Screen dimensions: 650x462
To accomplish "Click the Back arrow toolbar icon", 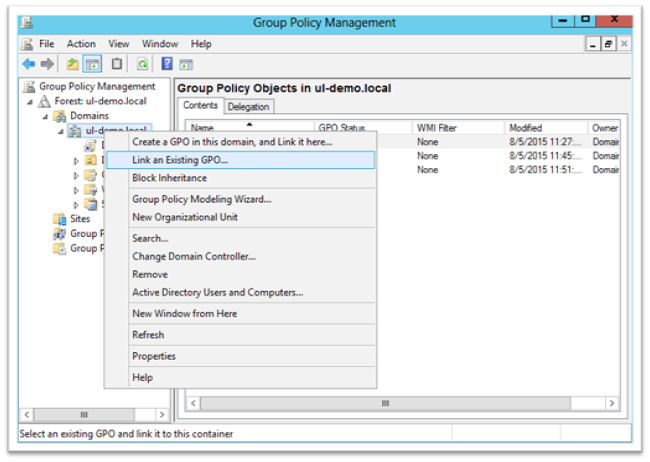I will (28, 64).
